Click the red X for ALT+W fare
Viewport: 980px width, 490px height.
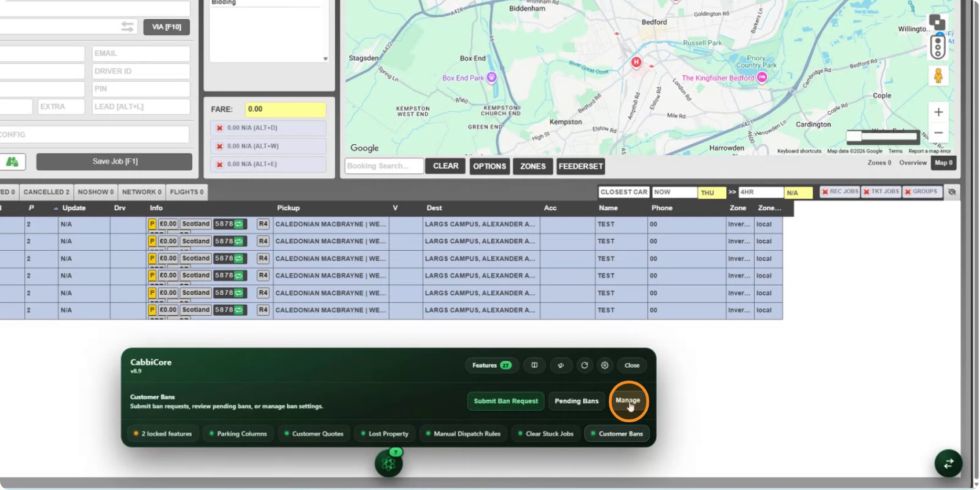(220, 147)
